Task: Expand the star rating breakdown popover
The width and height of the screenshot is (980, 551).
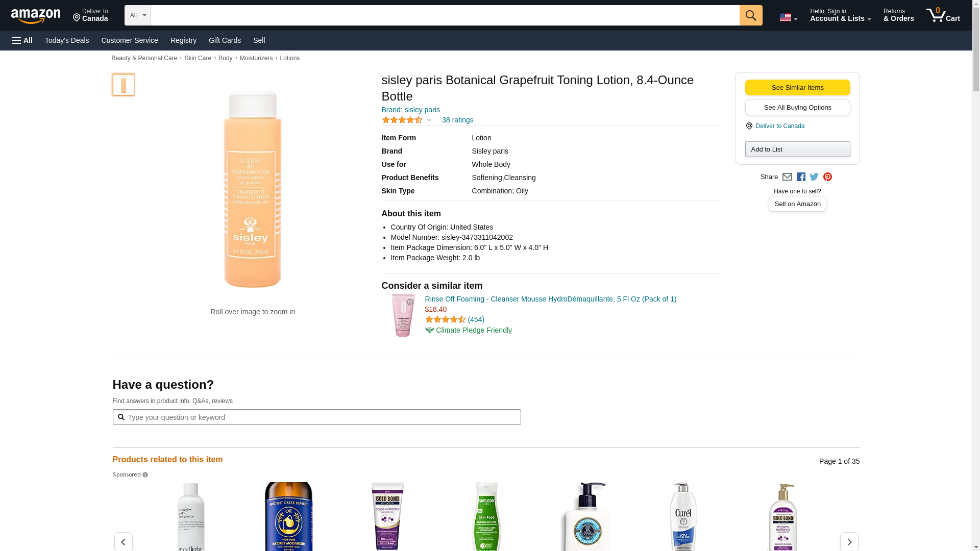Action: tap(406, 120)
